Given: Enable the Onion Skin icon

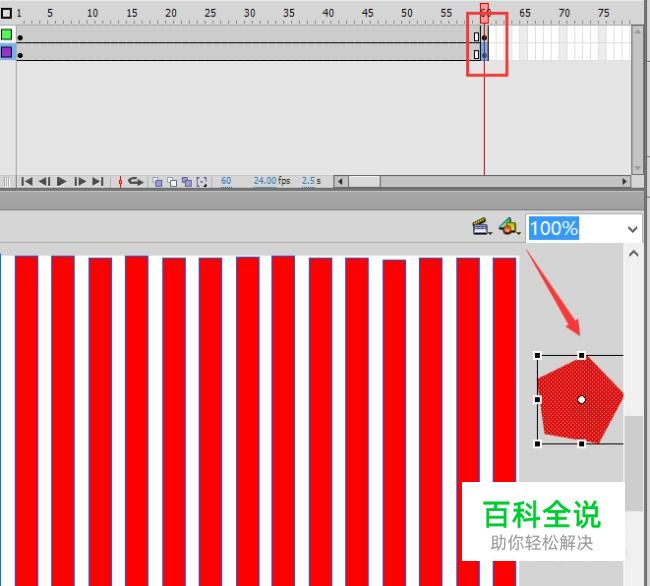Looking at the screenshot, I should tap(158, 182).
